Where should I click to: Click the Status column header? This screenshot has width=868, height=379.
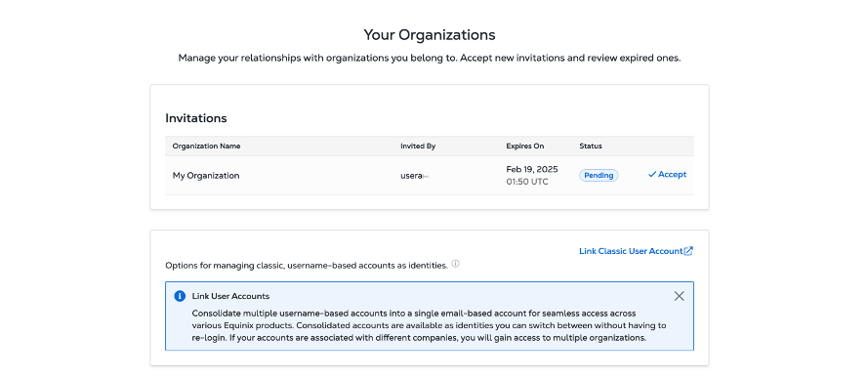591,147
